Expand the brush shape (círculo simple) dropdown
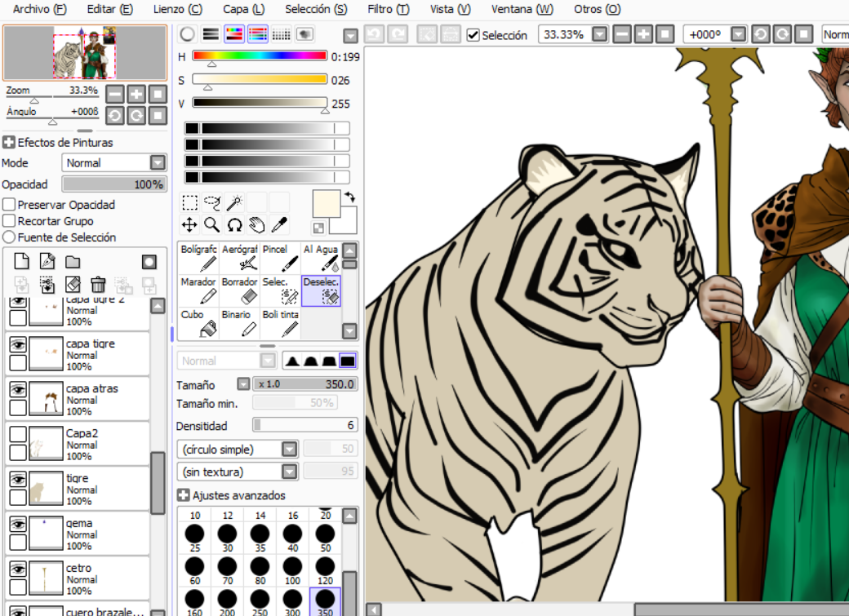 [289, 450]
